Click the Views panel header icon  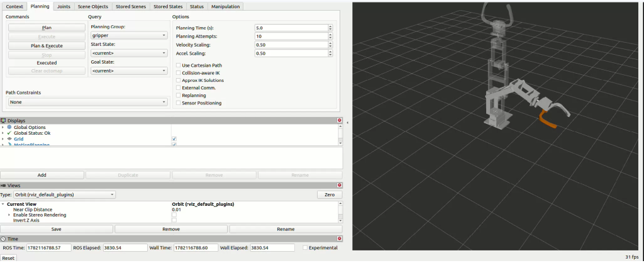pos(3,186)
